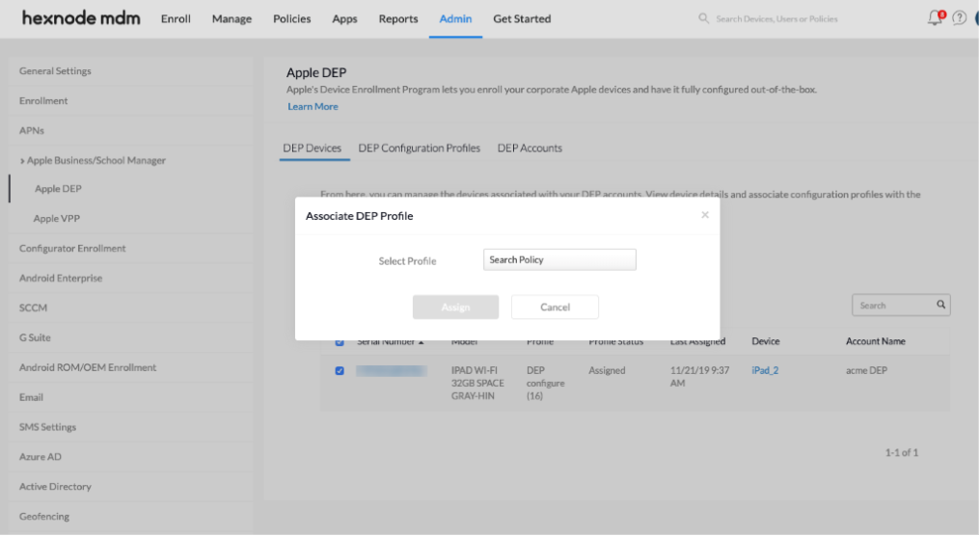This screenshot has width=980, height=536.
Task: Click the hexnode mdm logo
Action: click(x=81, y=18)
